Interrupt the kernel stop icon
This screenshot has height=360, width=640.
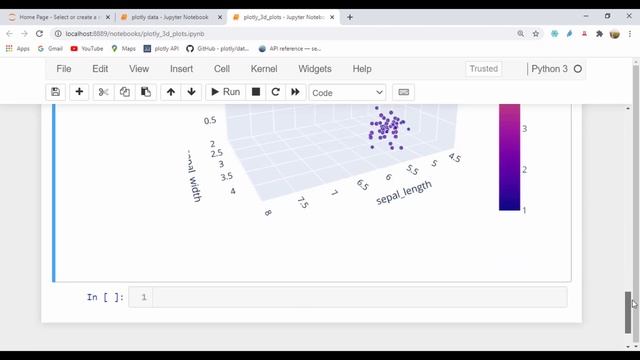[256, 92]
